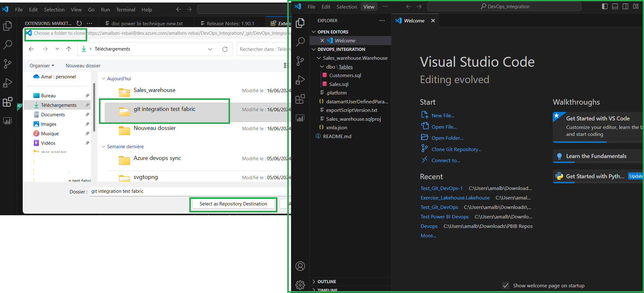
Task: Open Search in right VS Code window
Action: [x=300, y=42]
